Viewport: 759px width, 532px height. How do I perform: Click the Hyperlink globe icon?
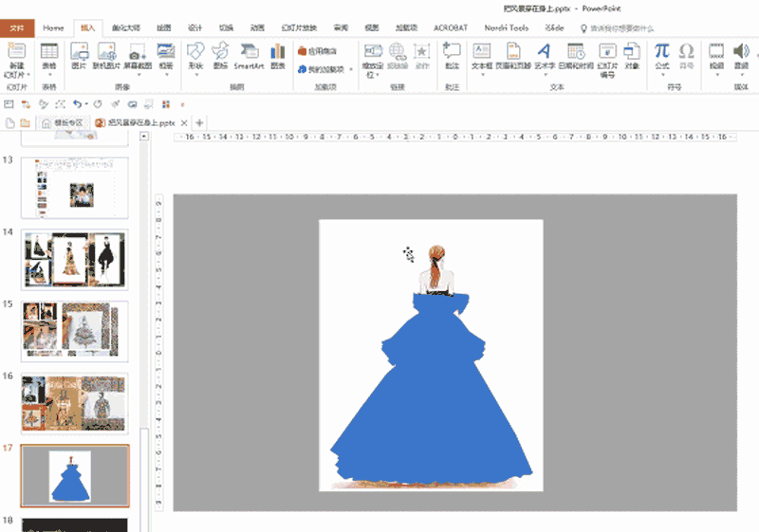click(x=398, y=51)
